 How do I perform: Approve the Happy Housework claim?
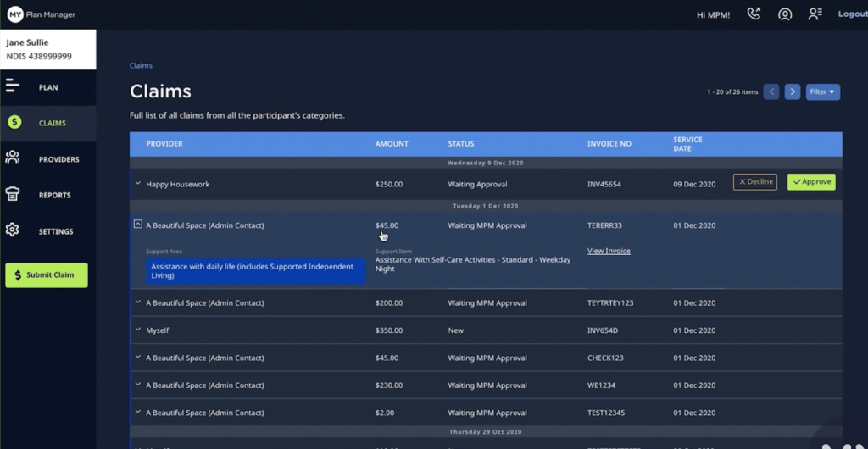pos(810,182)
